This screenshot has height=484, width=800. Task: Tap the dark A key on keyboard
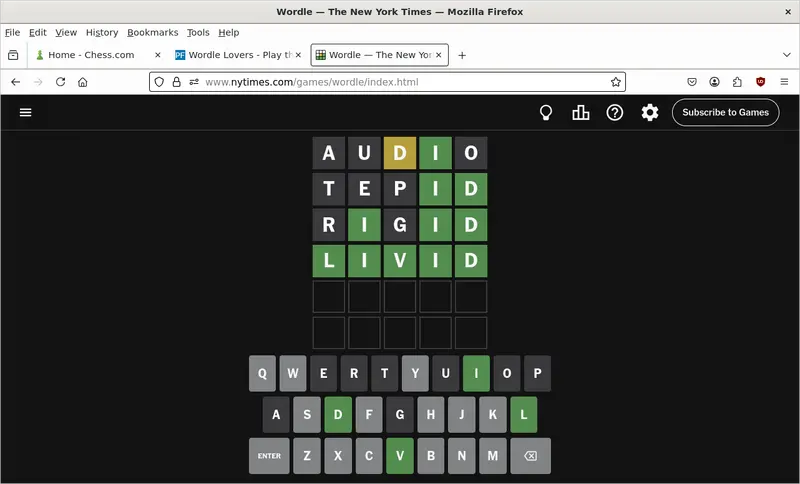[x=276, y=415]
